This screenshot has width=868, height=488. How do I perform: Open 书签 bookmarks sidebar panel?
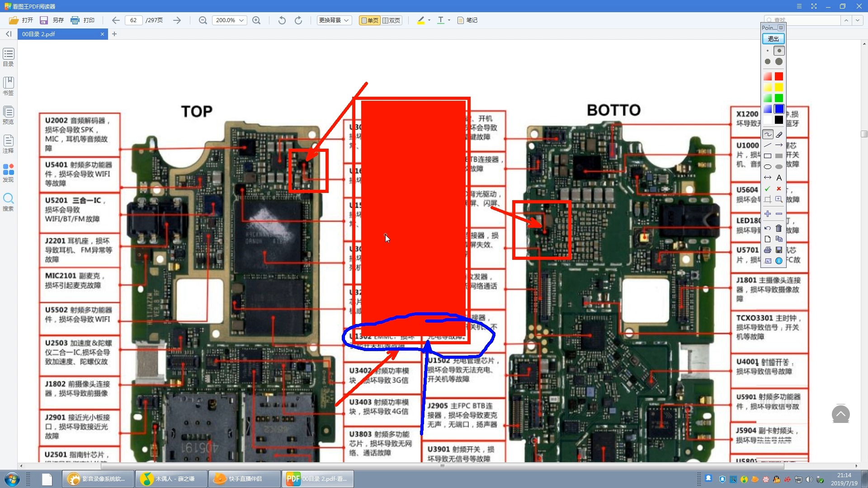[x=9, y=86]
